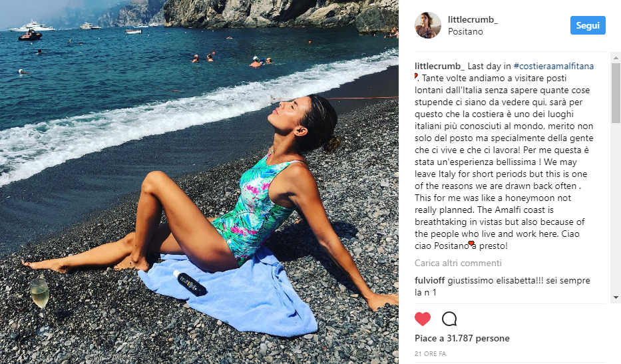Click the caption text beginning Last day in
621x364 pixels.
tap(504, 156)
